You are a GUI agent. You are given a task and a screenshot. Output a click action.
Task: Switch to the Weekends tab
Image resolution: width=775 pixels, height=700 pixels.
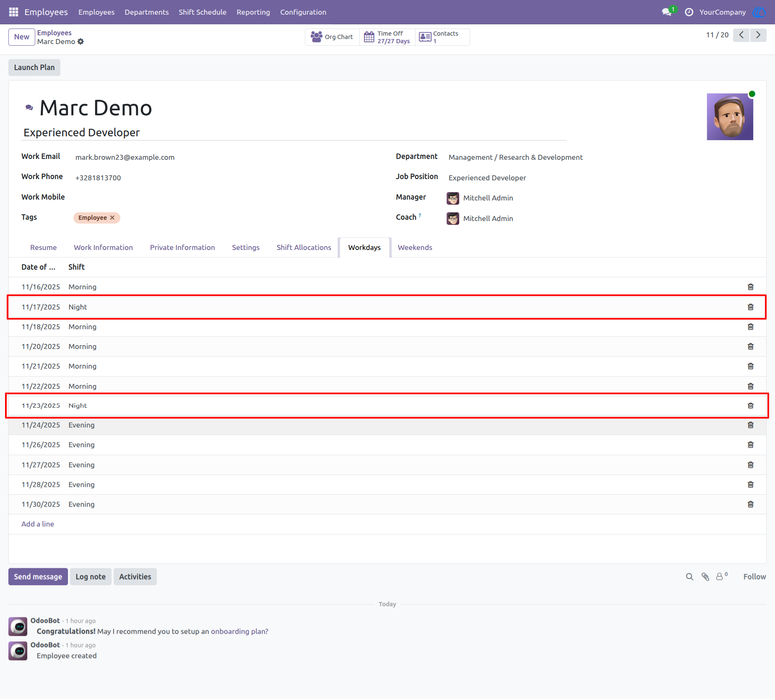pyautogui.click(x=415, y=247)
